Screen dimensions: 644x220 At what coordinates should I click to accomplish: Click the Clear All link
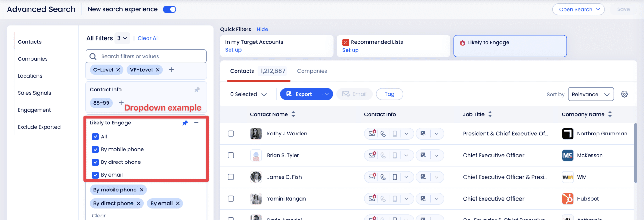148,38
